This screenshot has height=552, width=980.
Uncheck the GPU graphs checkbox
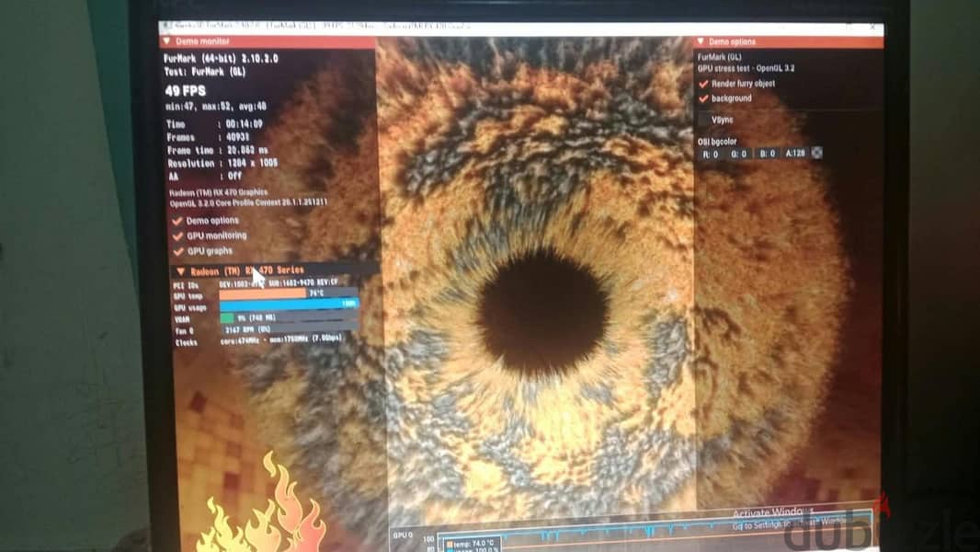click(x=178, y=251)
